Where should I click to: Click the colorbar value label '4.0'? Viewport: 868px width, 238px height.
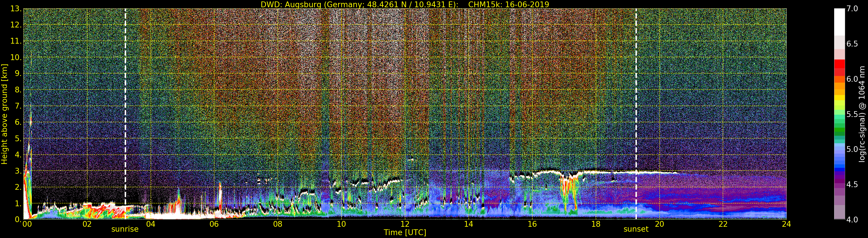pyautogui.click(x=852, y=220)
